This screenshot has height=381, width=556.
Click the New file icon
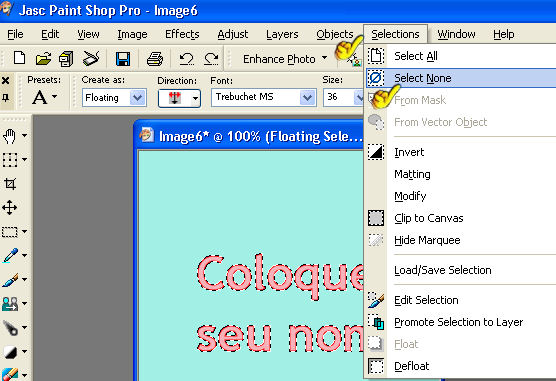tap(19, 58)
